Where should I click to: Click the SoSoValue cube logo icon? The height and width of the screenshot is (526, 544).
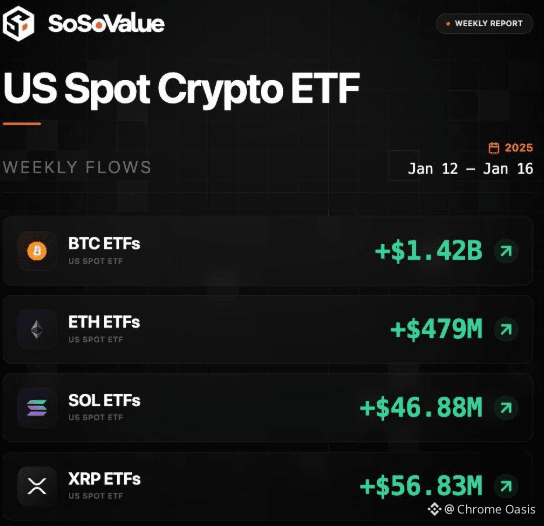coord(18,23)
